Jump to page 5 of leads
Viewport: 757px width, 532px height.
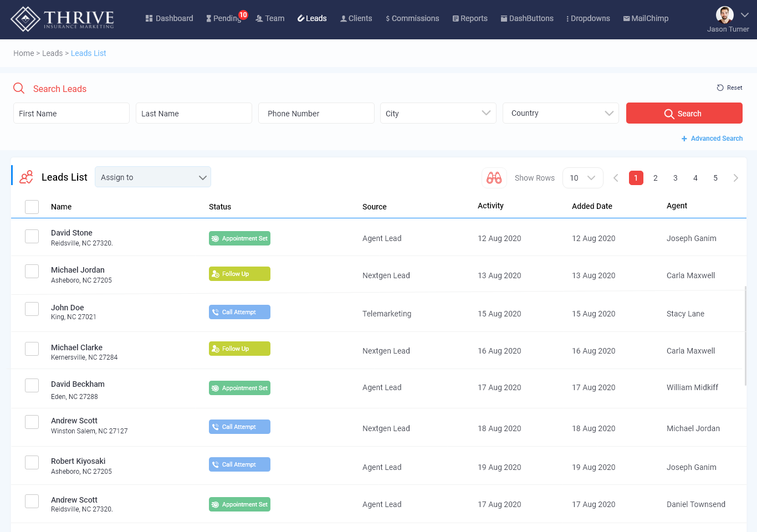click(x=715, y=178)
